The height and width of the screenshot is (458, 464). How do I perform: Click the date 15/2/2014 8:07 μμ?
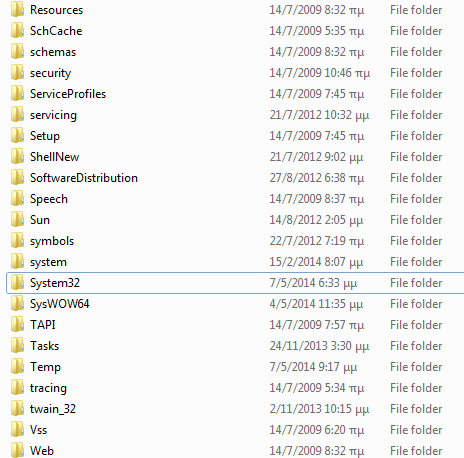(316, 262)
